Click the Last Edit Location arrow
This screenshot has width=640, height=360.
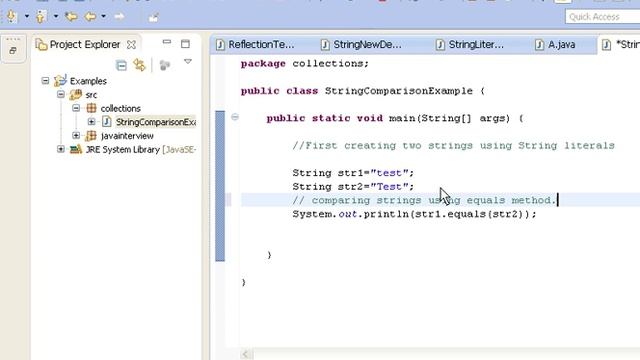tap(71, 17)
